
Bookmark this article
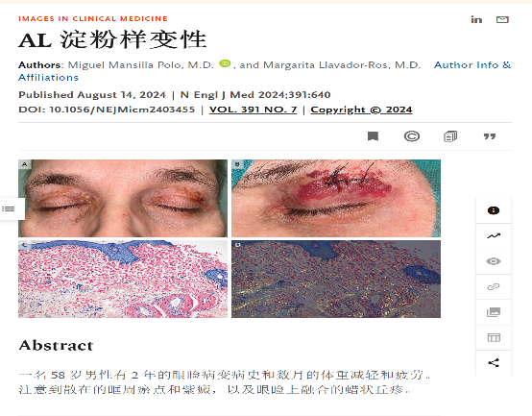point(373,136)
